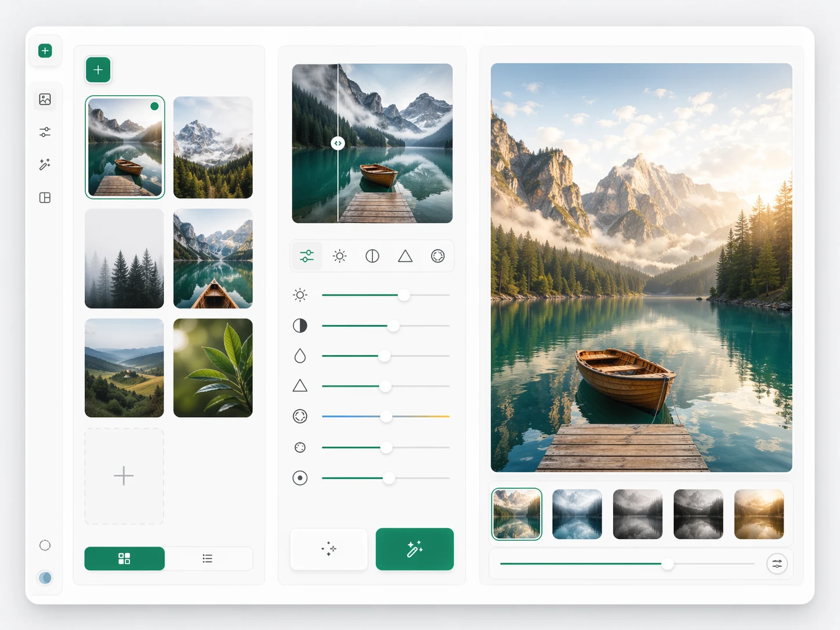Select the sharpen triangle tab
The height and width of the screenshot is (630, 840).
point(405,256)
